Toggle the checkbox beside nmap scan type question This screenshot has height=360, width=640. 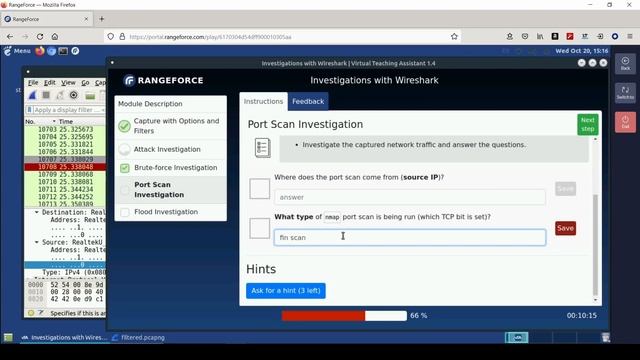pyautogui.click(x=260, y=228)
